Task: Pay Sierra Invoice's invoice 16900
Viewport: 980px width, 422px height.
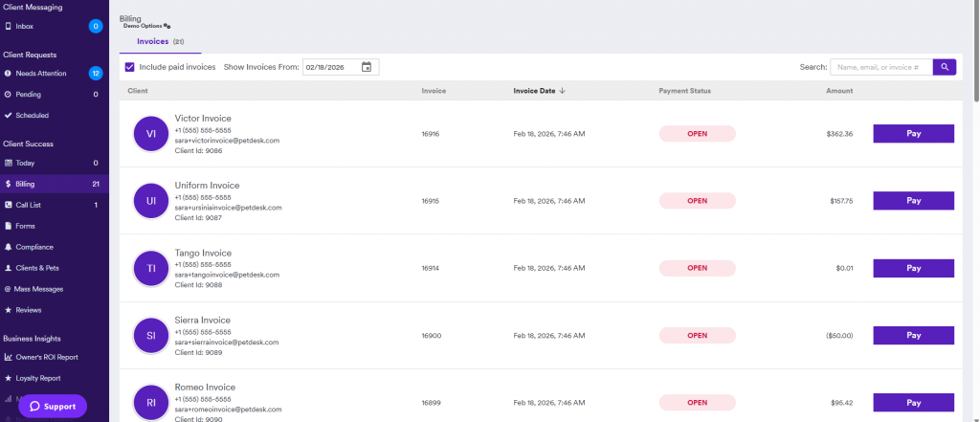Action: 913,335
